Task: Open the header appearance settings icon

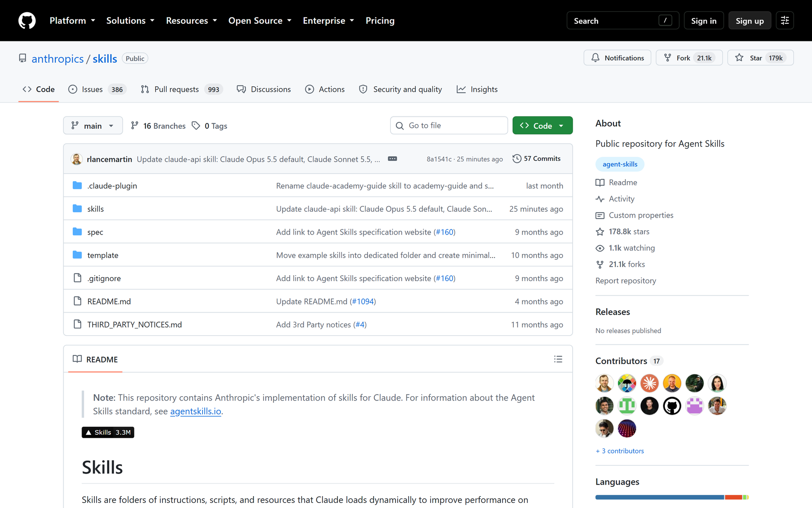Action: click(x=785, y=20)
